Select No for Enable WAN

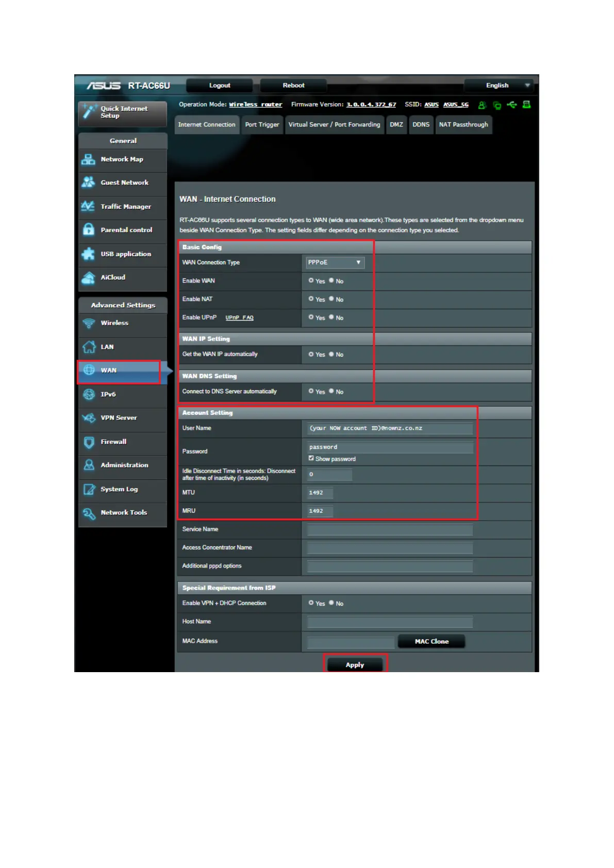pos(331,280)
